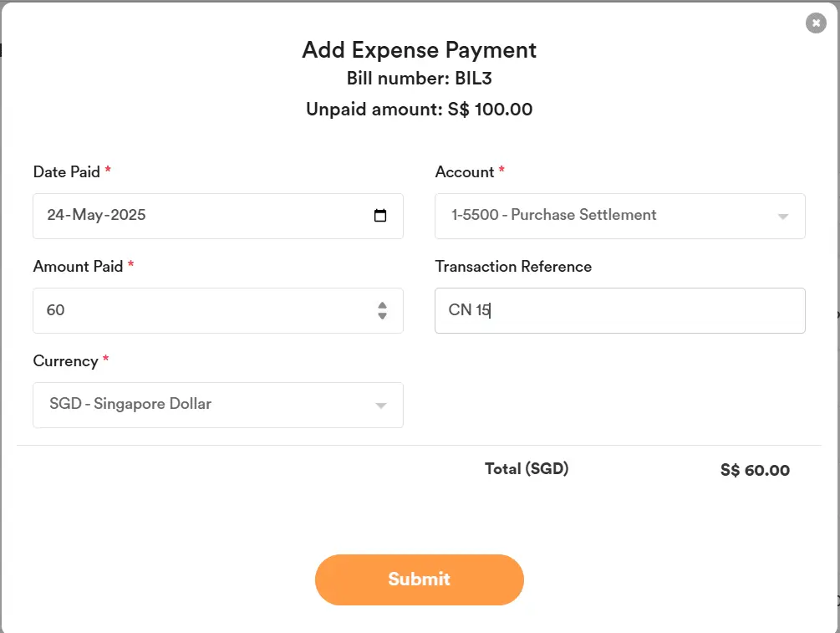The image size is (840, 633).
Task: Click the S$ 60.00 total amount
Action: click(755, 471)
